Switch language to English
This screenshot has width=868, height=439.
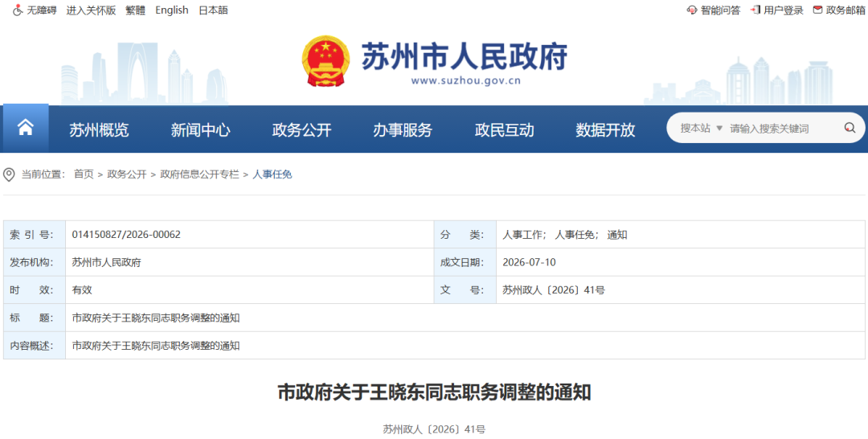172,10
